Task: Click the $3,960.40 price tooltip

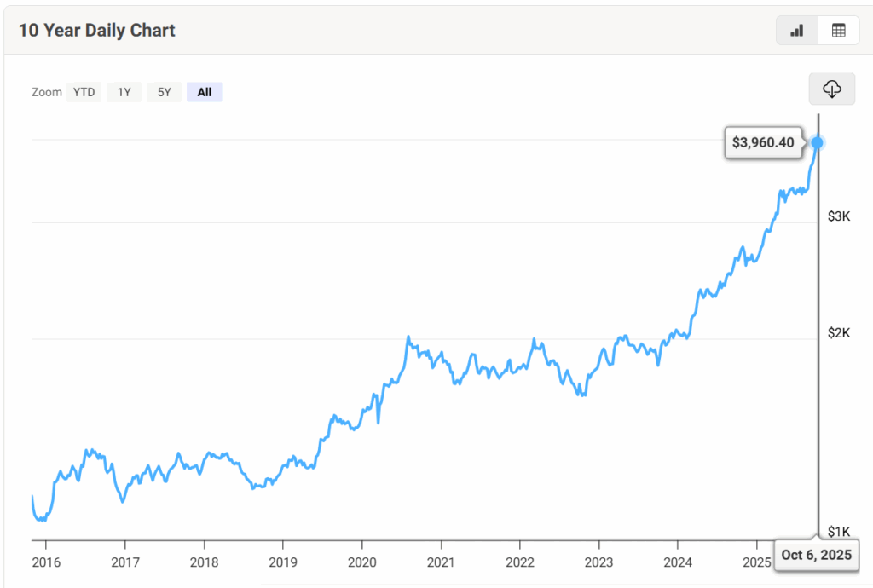Action: (x=763, y=142)
